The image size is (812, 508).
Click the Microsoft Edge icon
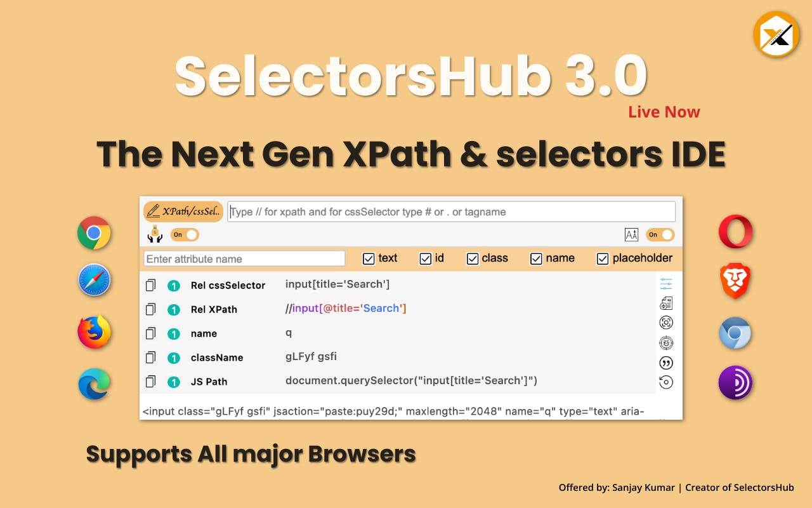pos(94,384)
